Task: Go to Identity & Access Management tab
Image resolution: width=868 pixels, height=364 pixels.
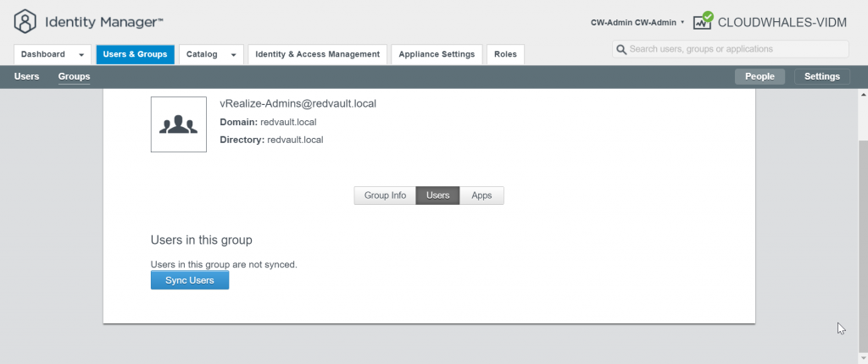Action: pos(318,54)
